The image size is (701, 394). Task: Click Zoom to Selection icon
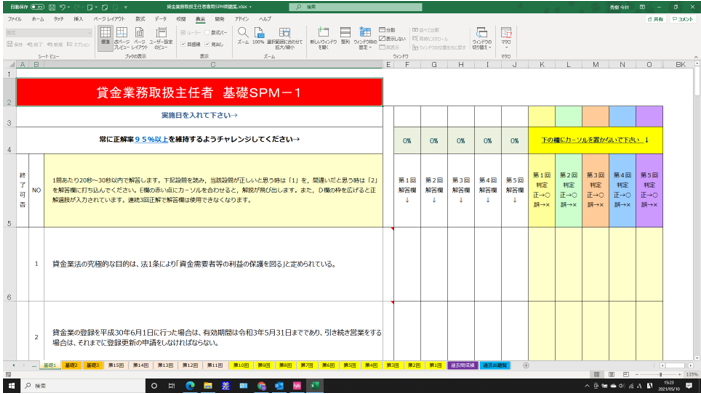[284, 38]
